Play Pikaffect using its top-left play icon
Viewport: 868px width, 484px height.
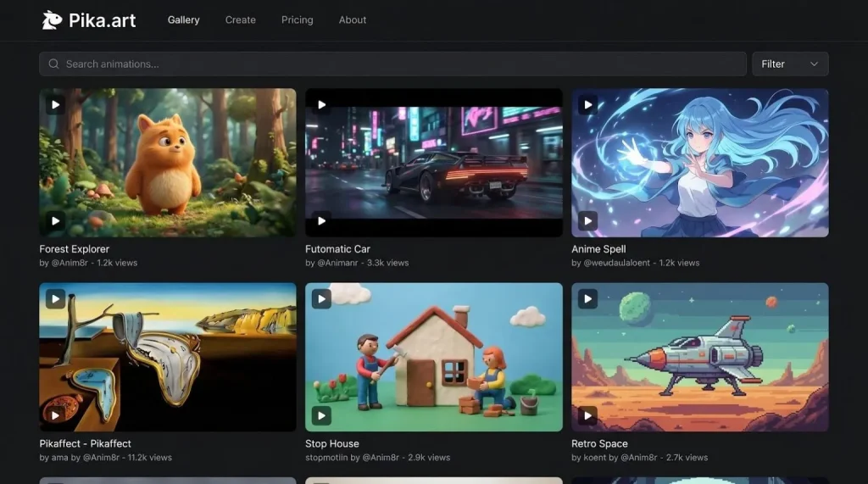55,299
